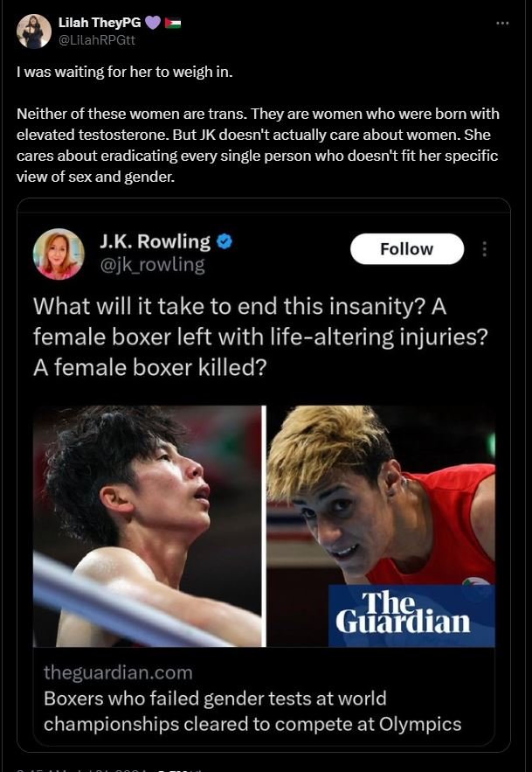532x772 pixels.
Task: Open the three-dot menu on Lilah's post
Action: (x=502, y=23)
